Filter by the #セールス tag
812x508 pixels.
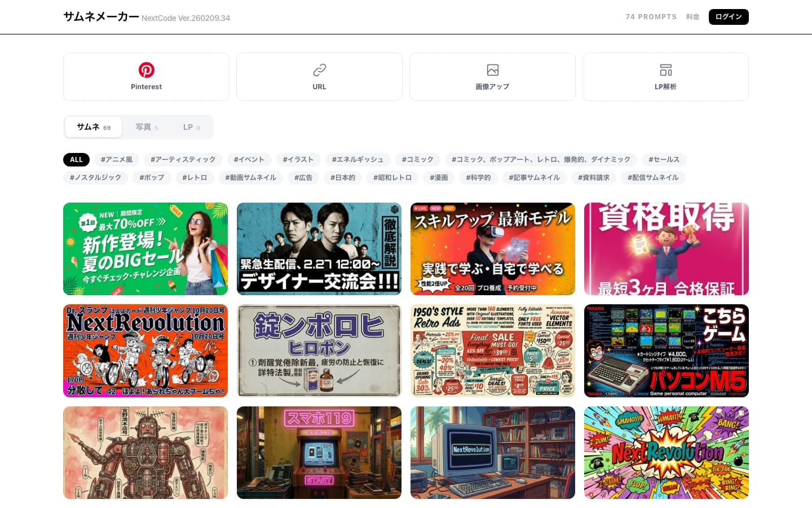pos(664,160)
